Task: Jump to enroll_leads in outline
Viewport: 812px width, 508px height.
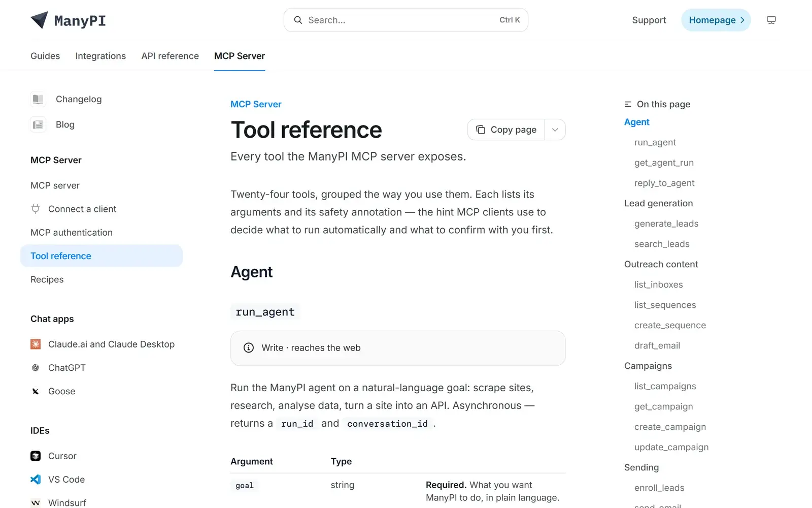Action: click(x=659, y=488)
